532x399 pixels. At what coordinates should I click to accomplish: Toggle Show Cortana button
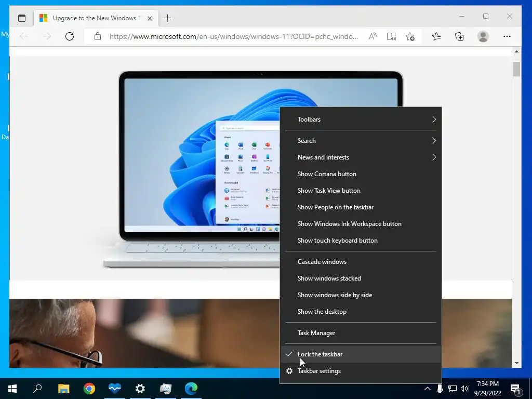361,174
